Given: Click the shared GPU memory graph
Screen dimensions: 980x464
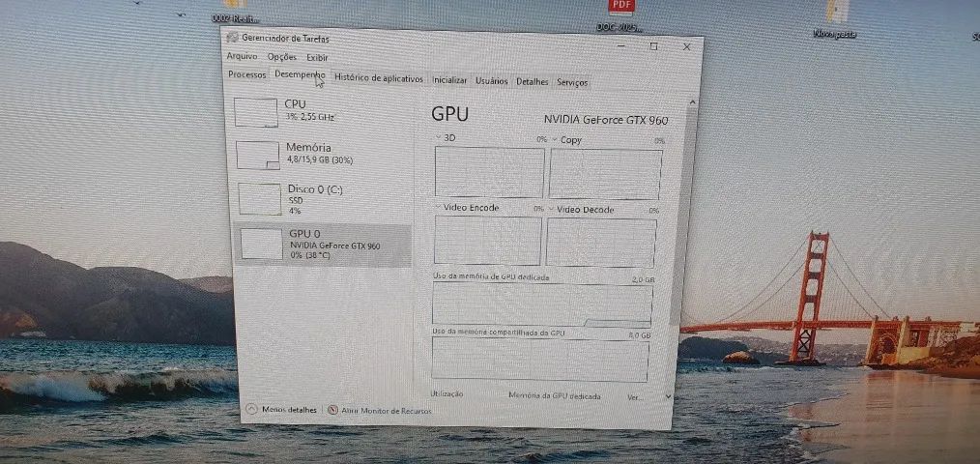Looking at the screenshot, I should (540, 360).
